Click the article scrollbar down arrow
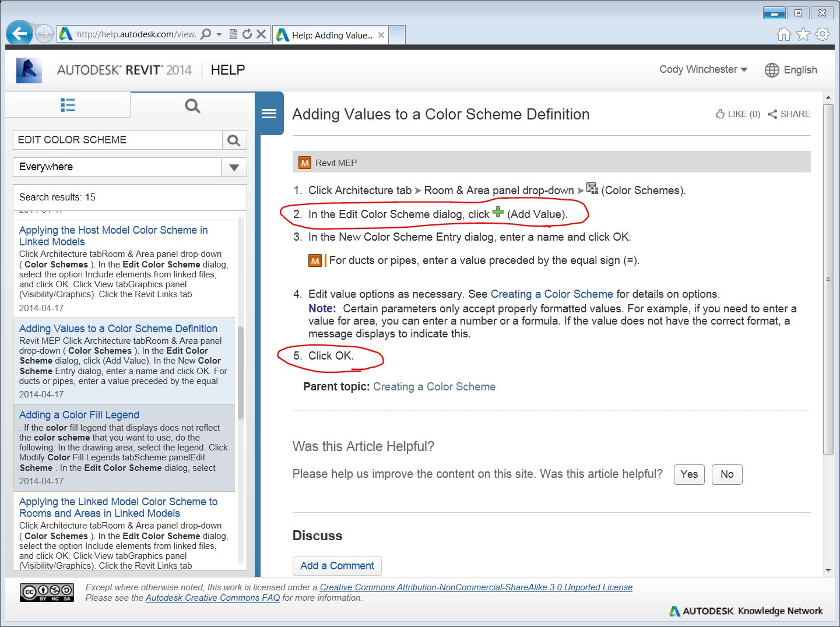 [828, 570]
